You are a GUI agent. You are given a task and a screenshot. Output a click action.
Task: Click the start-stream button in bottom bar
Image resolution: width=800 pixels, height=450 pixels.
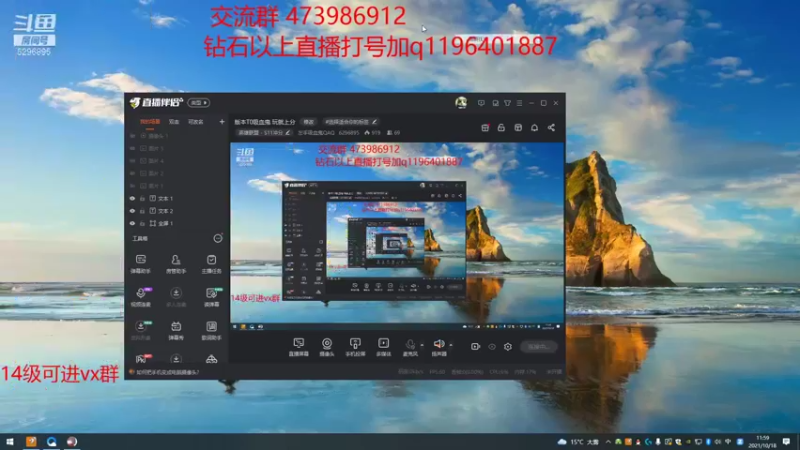pos(539,346)
